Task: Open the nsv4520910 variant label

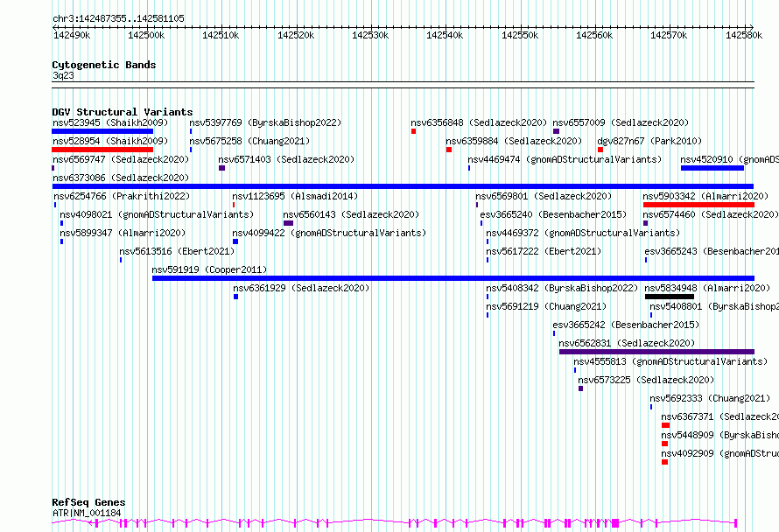Action: [x=729, y=159]
